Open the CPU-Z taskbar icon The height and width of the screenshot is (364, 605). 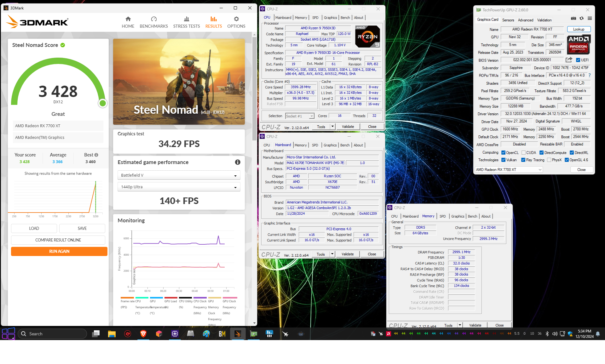tap(175, 334)
